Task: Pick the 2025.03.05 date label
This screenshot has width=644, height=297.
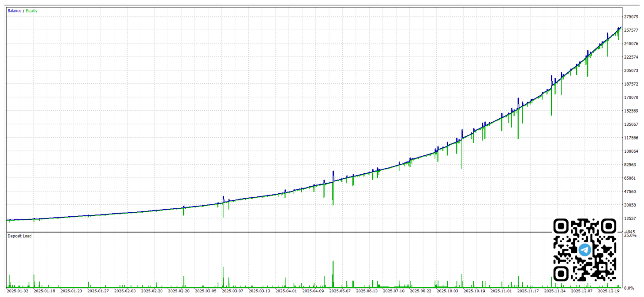Action: pos(206,291)
